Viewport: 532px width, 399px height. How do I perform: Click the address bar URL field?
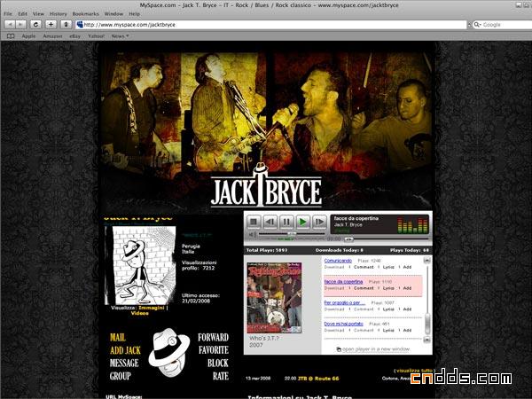tap(271, 25)
